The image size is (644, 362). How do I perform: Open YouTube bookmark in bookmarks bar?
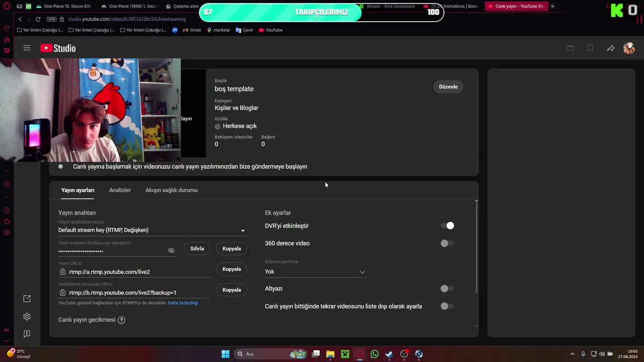pos(270,30)
